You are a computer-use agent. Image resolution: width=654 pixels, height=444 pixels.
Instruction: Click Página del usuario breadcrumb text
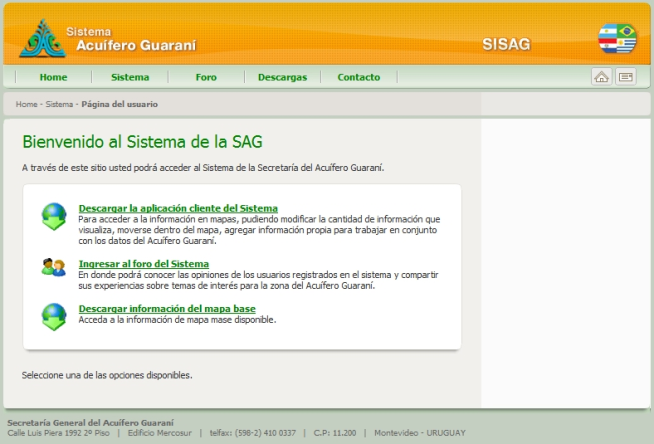pos(119,104)
